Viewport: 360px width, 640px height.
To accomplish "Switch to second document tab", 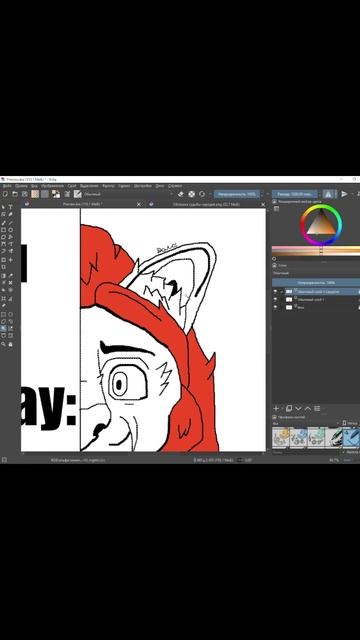I will (206, 204).
